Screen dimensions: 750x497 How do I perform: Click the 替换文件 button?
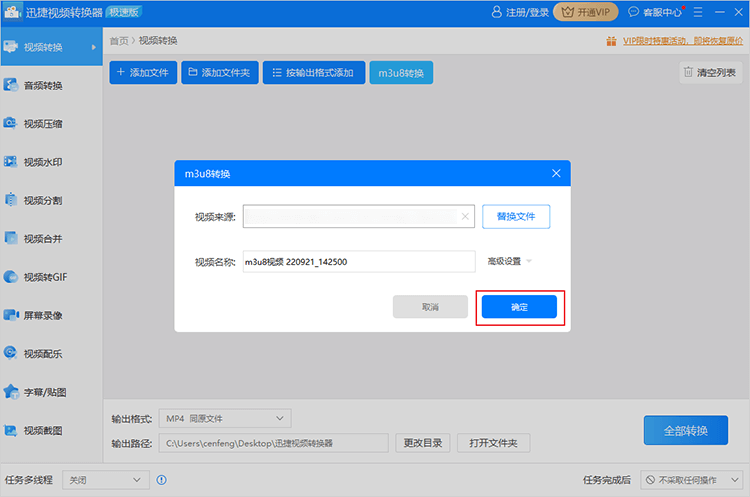click(x=516, y=216)
